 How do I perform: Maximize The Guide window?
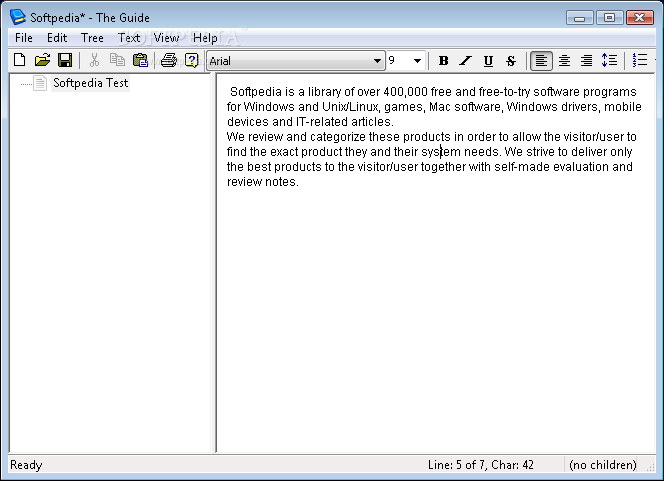click(609, 18)
